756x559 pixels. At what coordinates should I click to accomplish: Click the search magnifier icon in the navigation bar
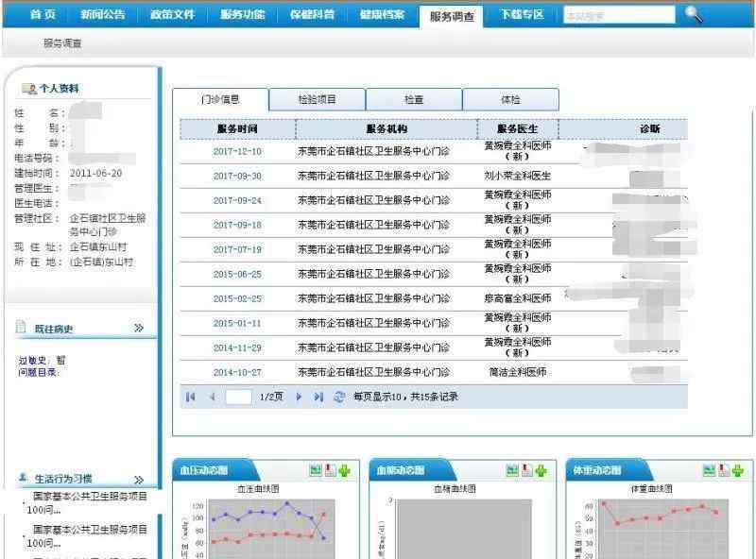694,15
